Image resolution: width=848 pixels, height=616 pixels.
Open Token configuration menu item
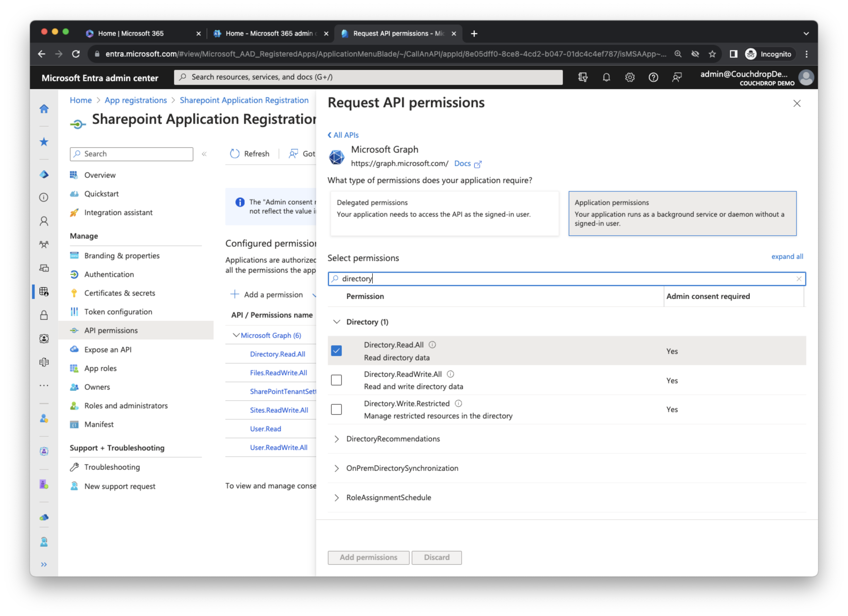(x=118, y=312)
